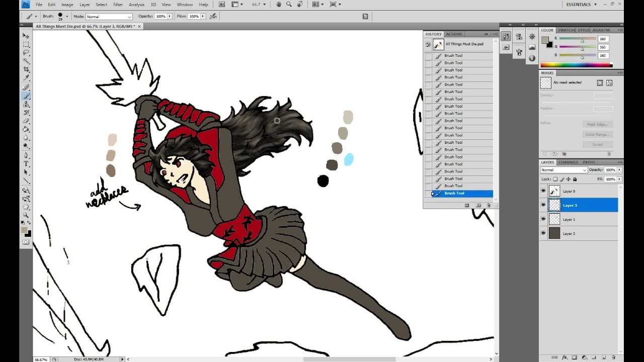Select the Magic Wand tool
The image size is (644, 362).
point(26,61)
